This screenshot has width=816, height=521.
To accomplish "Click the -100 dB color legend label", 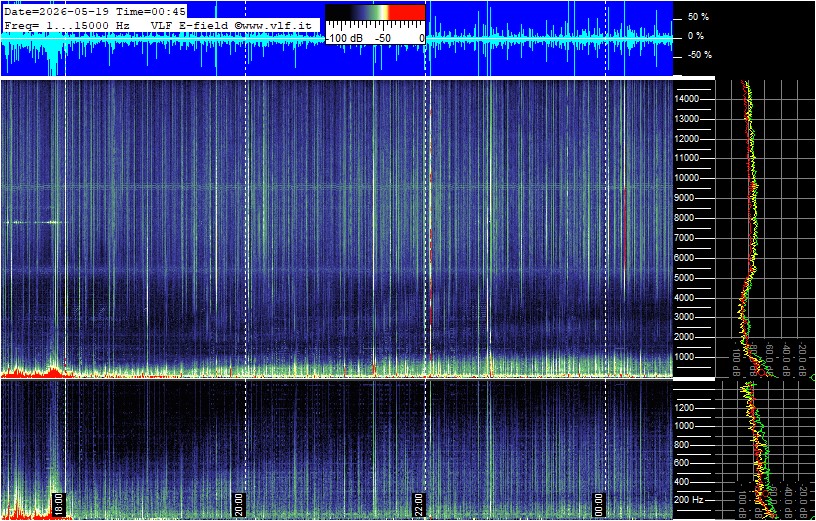I will [344, 39].
